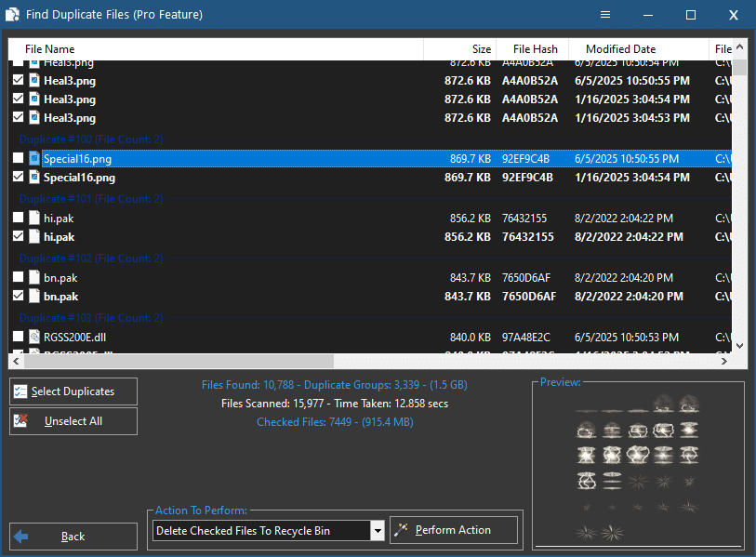Click the file icon of unchecked hi.pak

tap(34, 219)
